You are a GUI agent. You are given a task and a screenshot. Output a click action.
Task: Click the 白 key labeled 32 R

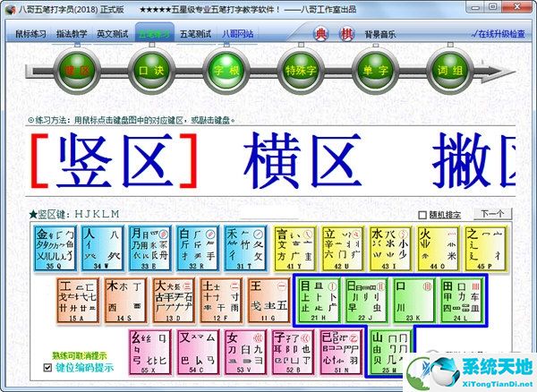coord(198,248)
